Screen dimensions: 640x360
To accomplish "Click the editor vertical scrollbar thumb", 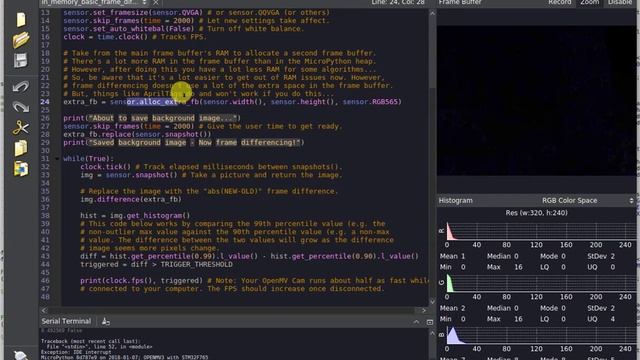I will pyautogui.click(x=432, y=53).
